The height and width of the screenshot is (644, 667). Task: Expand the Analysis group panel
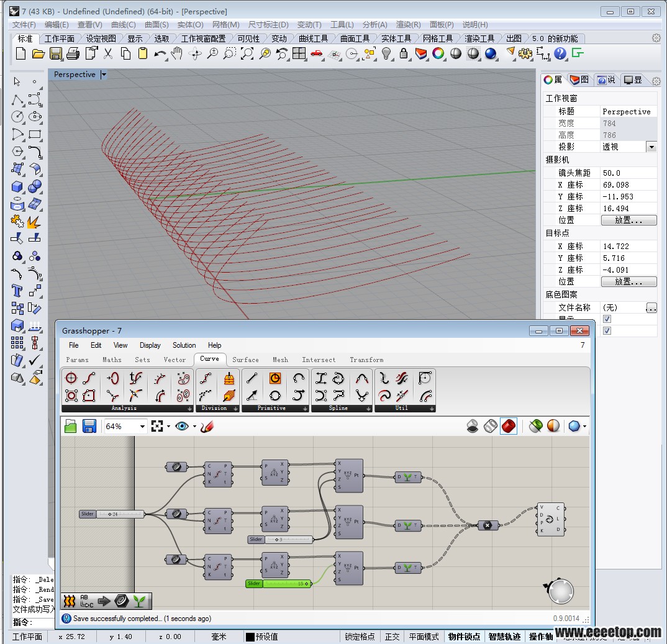(190, 409)
